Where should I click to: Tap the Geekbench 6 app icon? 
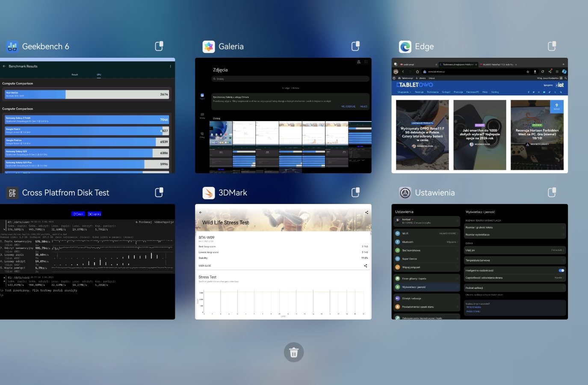click(x=12, y=46)
